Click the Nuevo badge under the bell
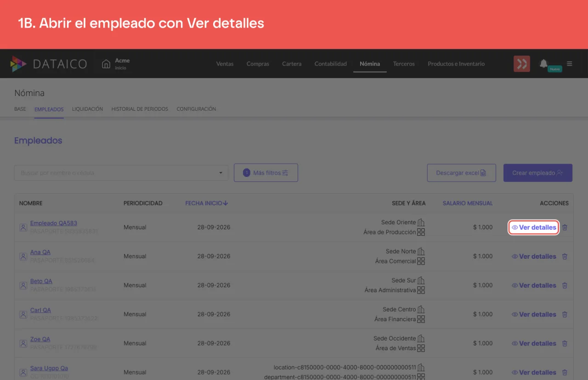The height and width of the screenshot is (380, 588). 555,69
